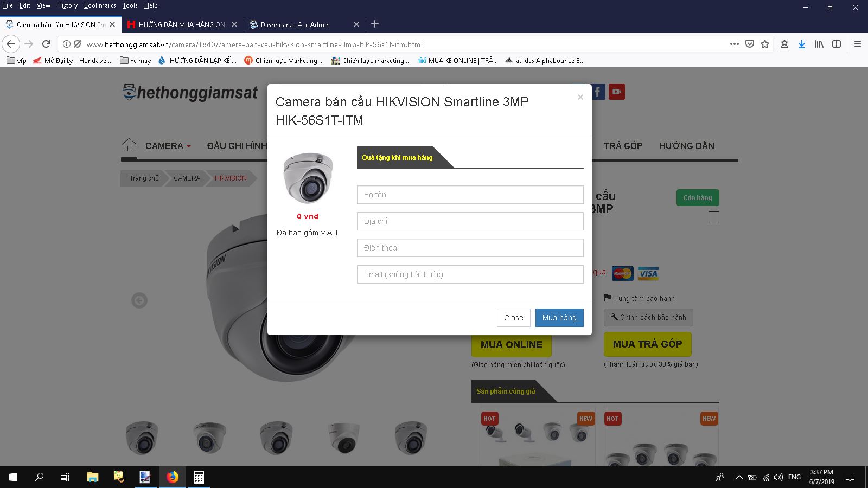Screen dimensions: 868x488
Task: Tick the checkbox below Còn hàng badge
Action: pos(714,217)
